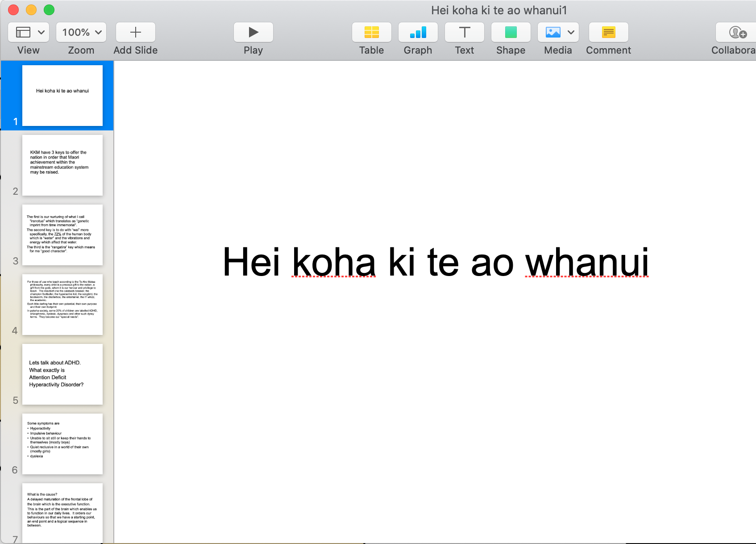Click the Play slideshow icon

[253, 32]
